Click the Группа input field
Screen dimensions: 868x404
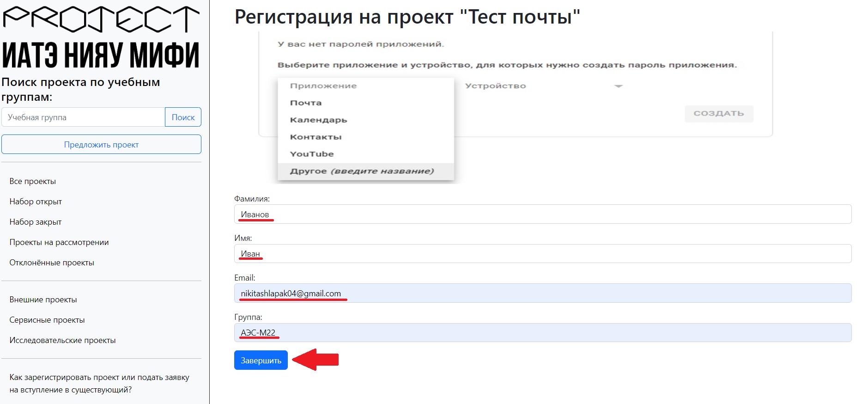(x=543, y=332)
